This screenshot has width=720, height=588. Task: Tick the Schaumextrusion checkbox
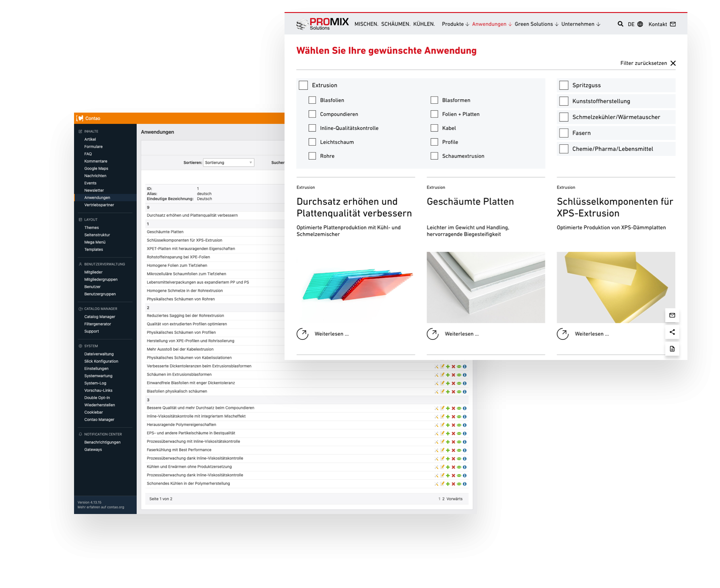pos(434,156)
